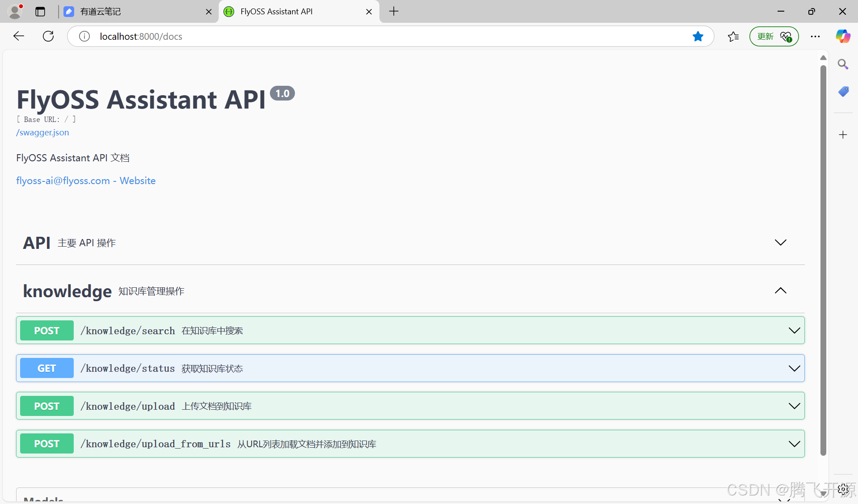This screenshot has width=858, height=504.
Task: Expand the API section chevron
Action: [780, 243]
